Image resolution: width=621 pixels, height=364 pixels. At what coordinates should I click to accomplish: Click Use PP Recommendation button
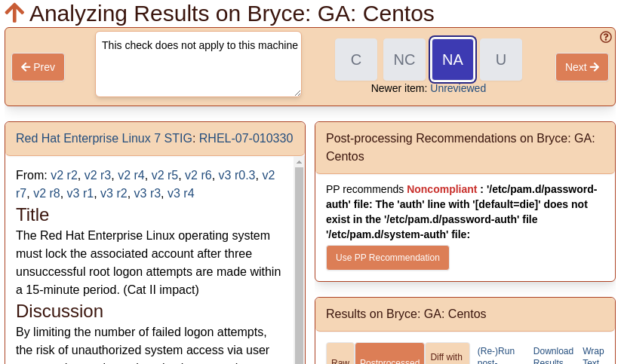pyautogui.click(x=388, y=258)
